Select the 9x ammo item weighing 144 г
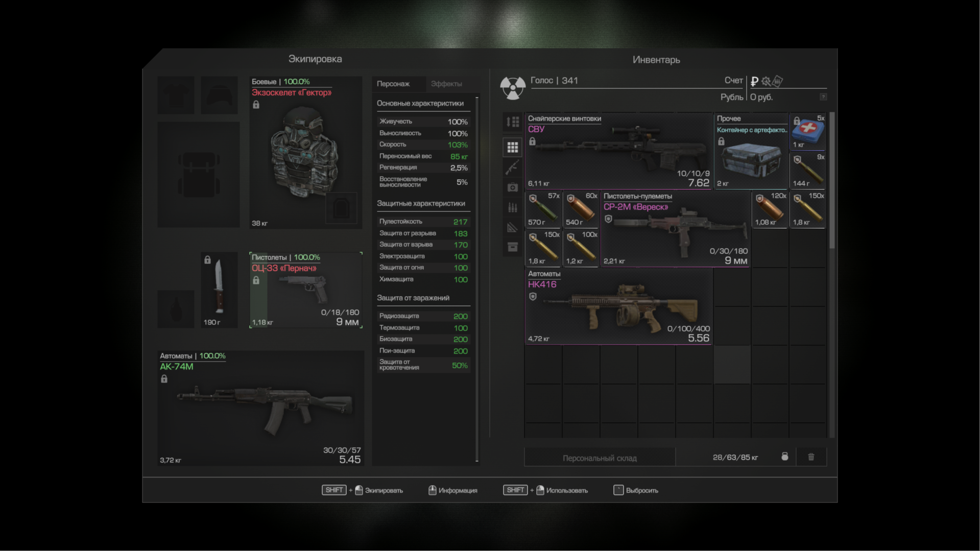The height and width of the screenshot is (551, 980). pyautogui.click(x=808, y=171)
